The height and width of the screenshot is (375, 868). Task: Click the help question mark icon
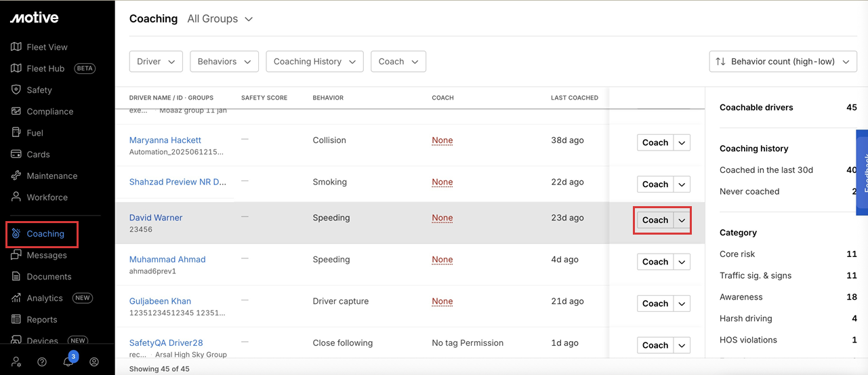(42, 362)
